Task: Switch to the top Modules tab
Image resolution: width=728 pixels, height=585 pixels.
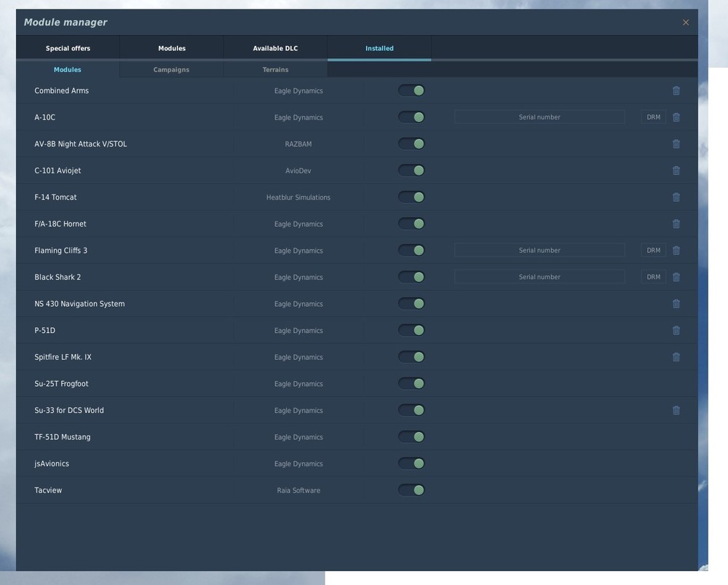Action: [172, 48]
